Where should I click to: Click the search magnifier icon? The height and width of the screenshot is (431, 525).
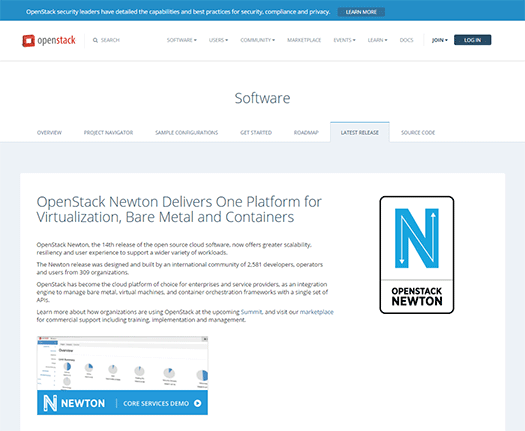[95, 40]
